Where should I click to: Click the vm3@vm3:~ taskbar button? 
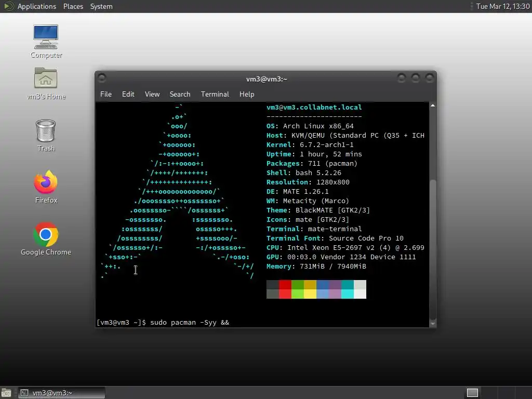point(61,393)
